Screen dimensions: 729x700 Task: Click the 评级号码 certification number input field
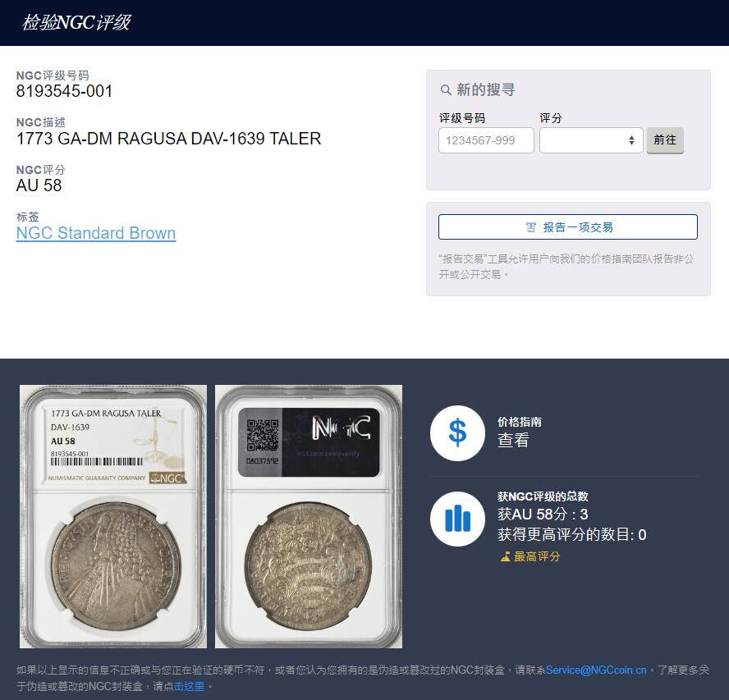486,140
